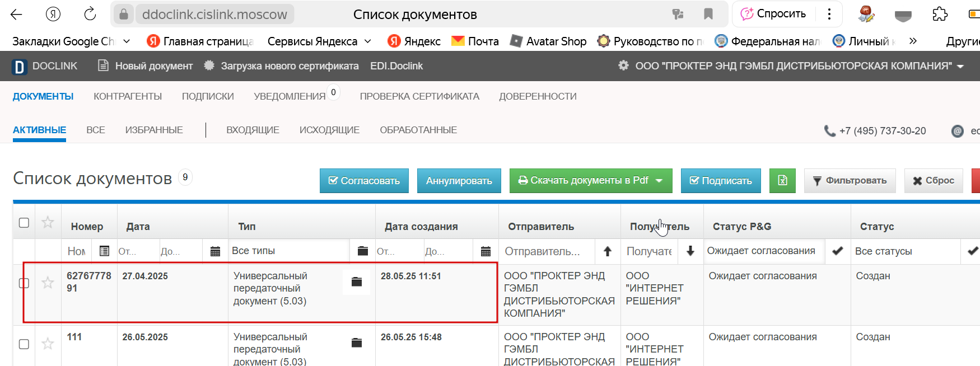This screenshot has height=366, width=980.
Task: Switch to КОНТРАГЕНТЫ section
Action: tap(128, 96)
